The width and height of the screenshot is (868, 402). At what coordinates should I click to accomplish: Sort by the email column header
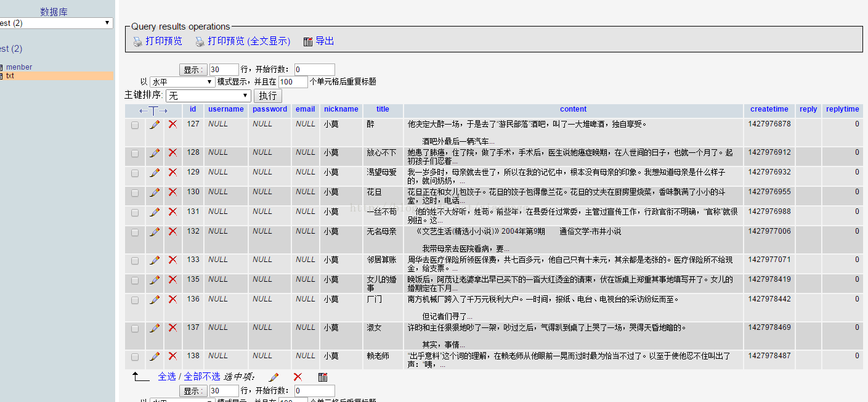click(x=305, y=109)
